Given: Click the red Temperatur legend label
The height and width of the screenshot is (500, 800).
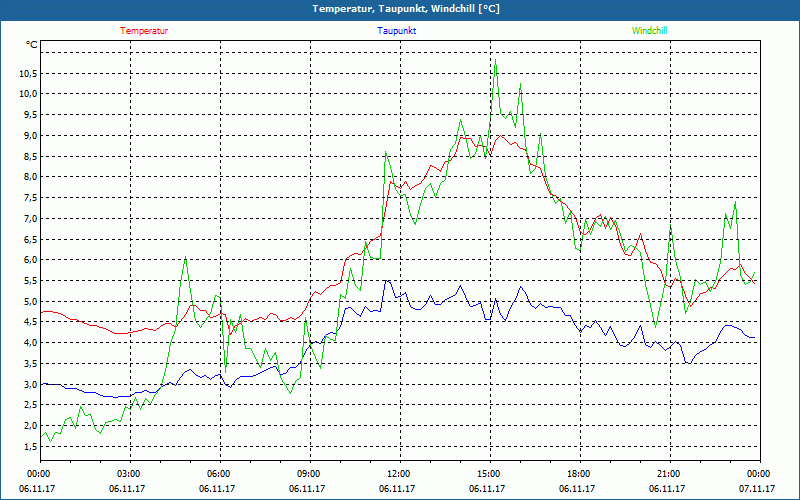Looking at the screenshot, I should (x=144, y=31).
